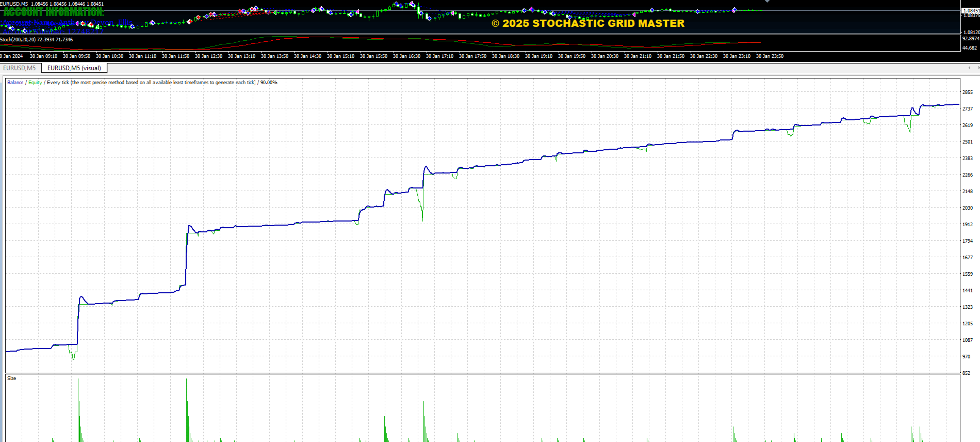Select the EURUSD,M5 (visual) tab
This screenshot has width=980, height=442.
74,68
